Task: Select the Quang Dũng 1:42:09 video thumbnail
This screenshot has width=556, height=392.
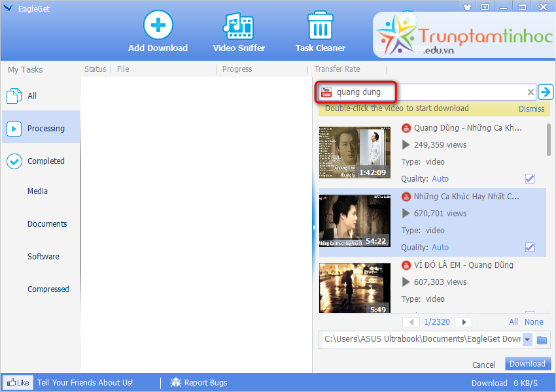Action: (x=355, y=152)
